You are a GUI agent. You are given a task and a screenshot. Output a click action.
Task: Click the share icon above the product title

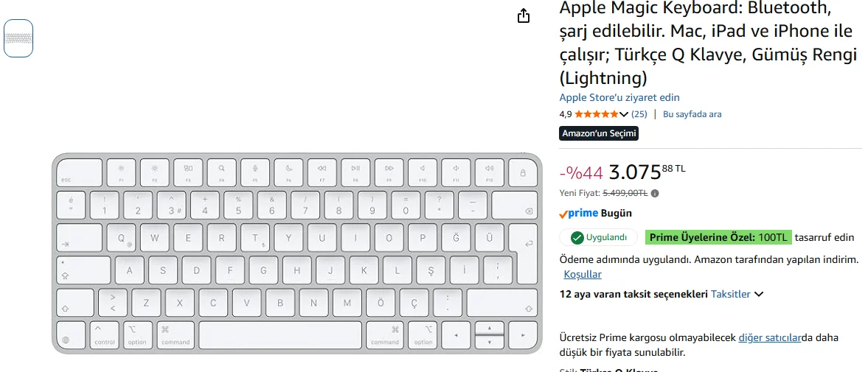(524, 15)
